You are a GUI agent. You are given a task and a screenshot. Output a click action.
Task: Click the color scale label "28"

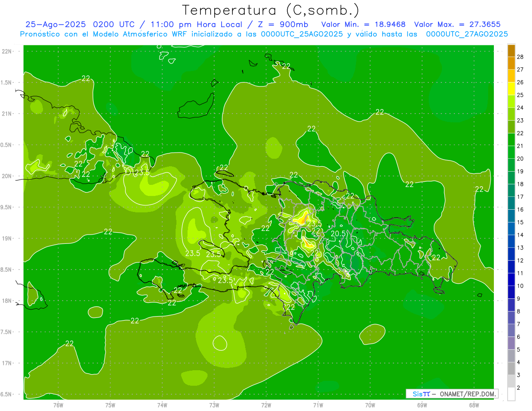tap(520, 57)
